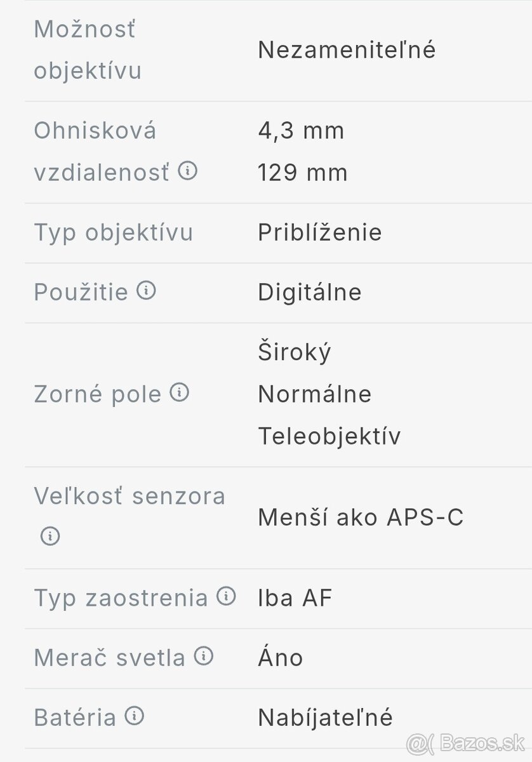532x762 pixels.
Task: Open info icon next to Typ zaostrenia
Action: point(226,596)
